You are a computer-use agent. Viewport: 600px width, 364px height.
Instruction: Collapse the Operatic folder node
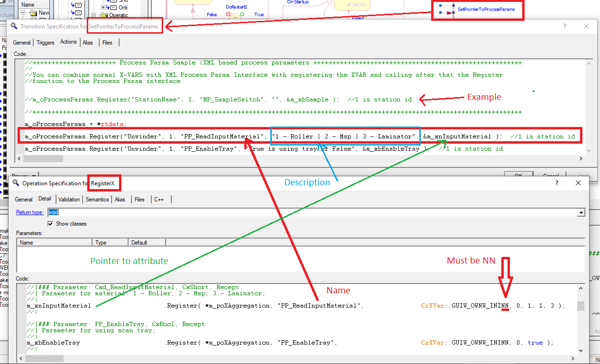click(93, 15)
